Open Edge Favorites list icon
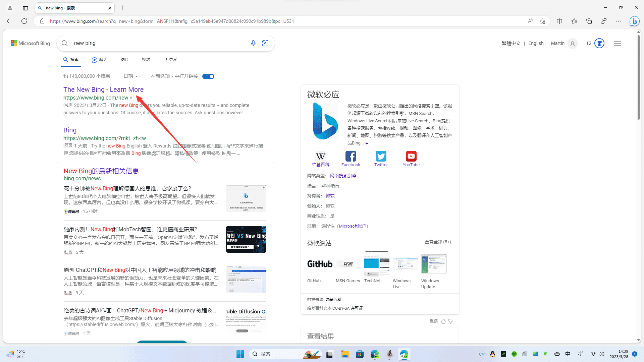 pos(574,21)
